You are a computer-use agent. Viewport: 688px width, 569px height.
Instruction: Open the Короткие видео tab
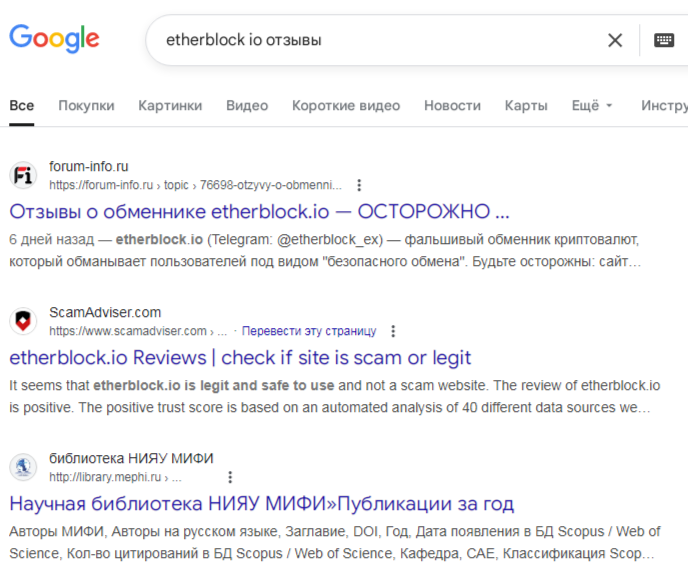pyautogui.click(x=346, y=105)
